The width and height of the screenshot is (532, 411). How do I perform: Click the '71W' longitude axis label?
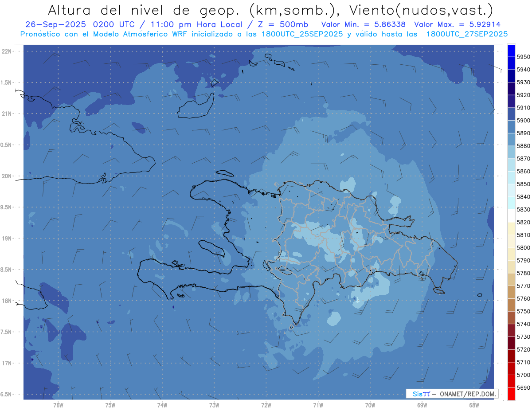pos(318,405)
